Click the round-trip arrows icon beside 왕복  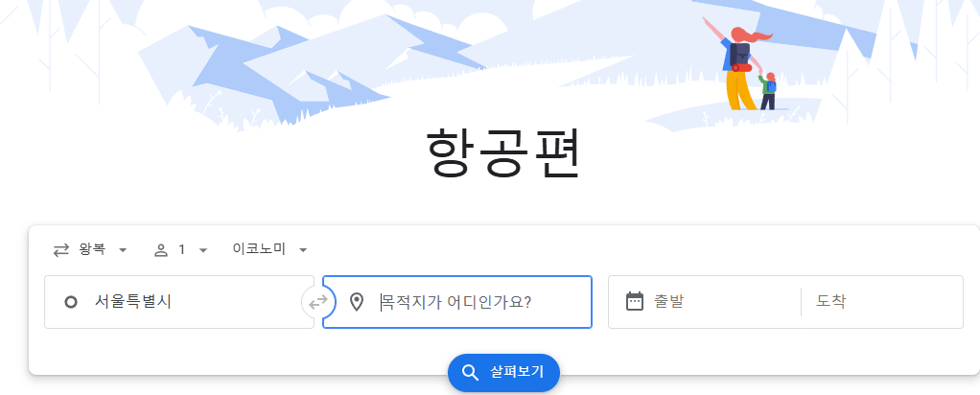60,250
